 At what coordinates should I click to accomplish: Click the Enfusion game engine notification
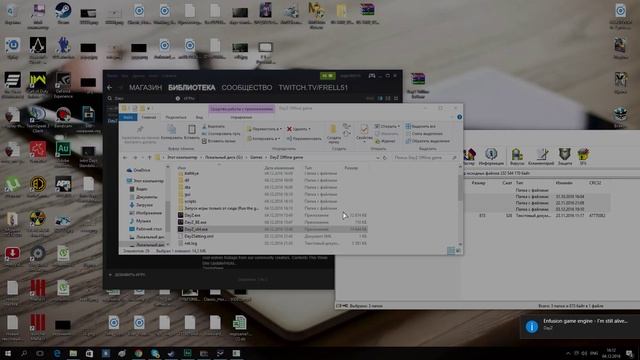[x=580, y=326]
